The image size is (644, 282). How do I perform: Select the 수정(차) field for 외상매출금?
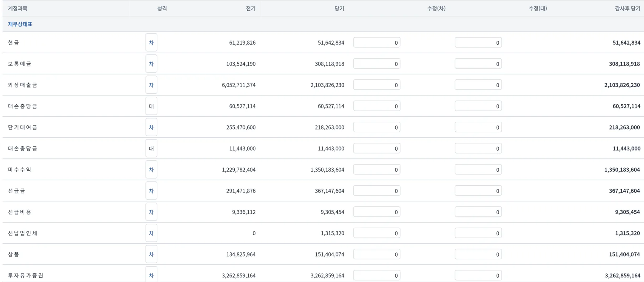point(377,85)
